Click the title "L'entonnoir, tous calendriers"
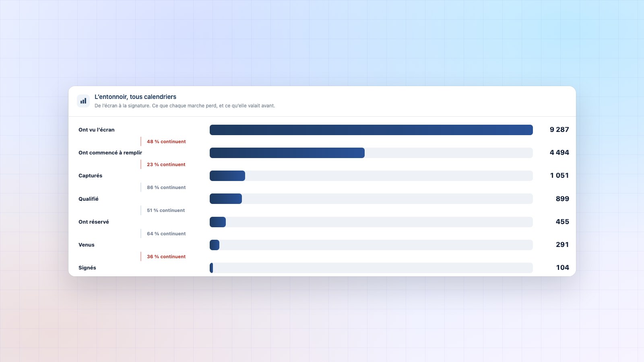Screen dimensions: 644x362 tap(135, 97)
